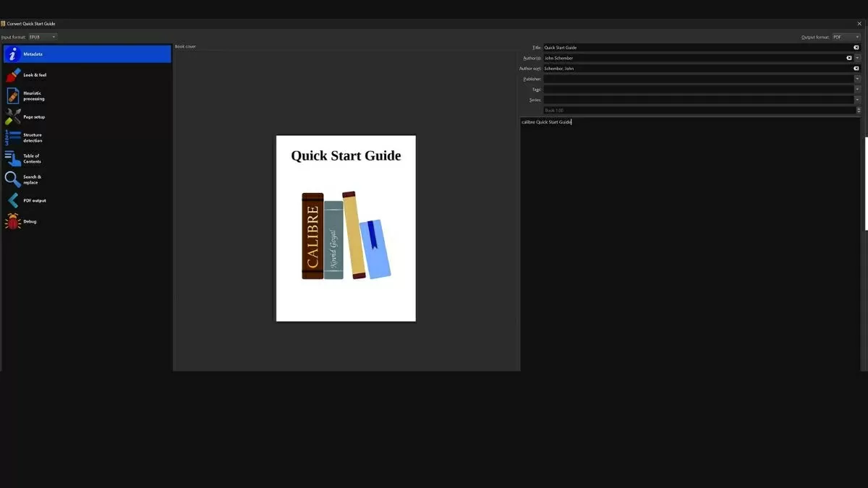Clear the Title field text
Screen dimensions: 868x488
tap(856, 47)
